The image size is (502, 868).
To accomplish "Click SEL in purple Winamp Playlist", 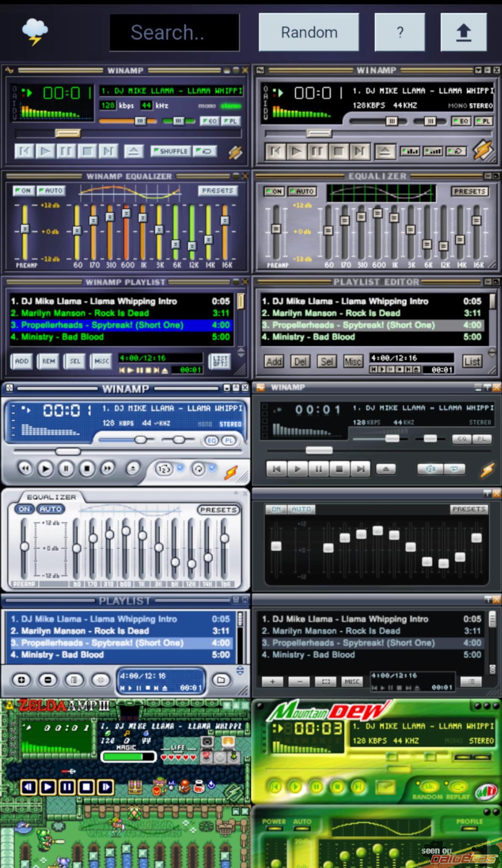I will click(x=75, y=362).
